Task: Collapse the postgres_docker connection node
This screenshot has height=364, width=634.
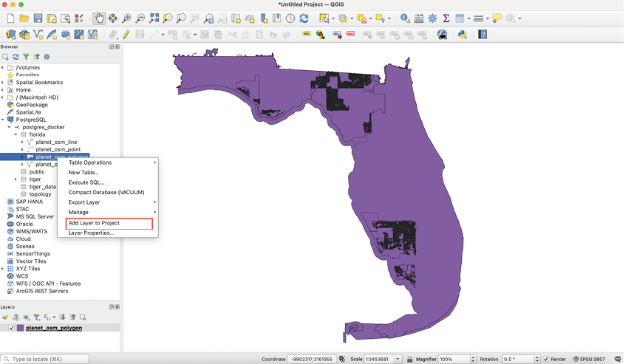Action: pyautogui.click(x=10, y=127)
